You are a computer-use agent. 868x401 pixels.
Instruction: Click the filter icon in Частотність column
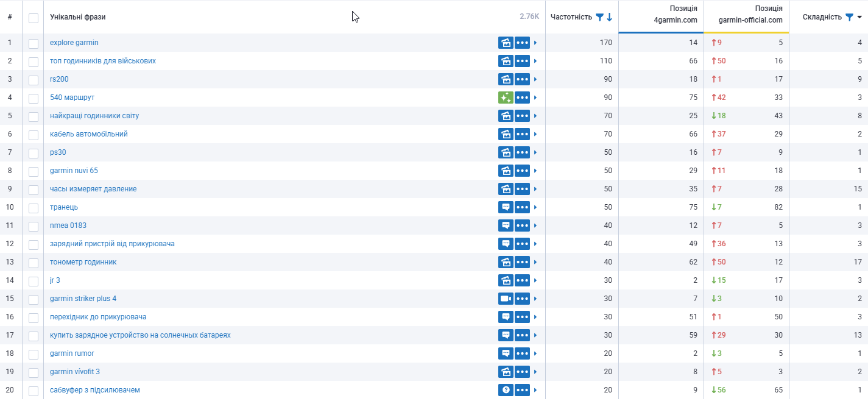pos(599,17)
